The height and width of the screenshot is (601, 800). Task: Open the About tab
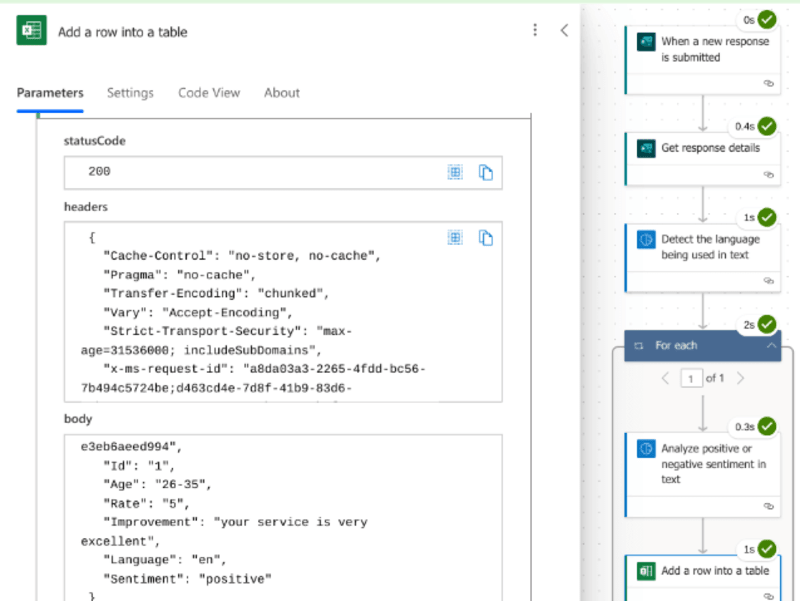pyautogui.click(x=282, y=93)
